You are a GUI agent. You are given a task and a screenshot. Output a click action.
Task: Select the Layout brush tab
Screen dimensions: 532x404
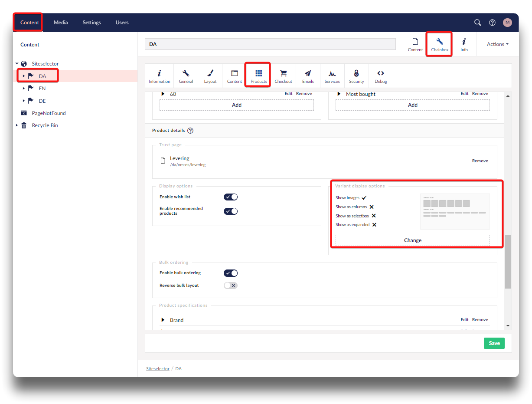click(x=210, y=76)
